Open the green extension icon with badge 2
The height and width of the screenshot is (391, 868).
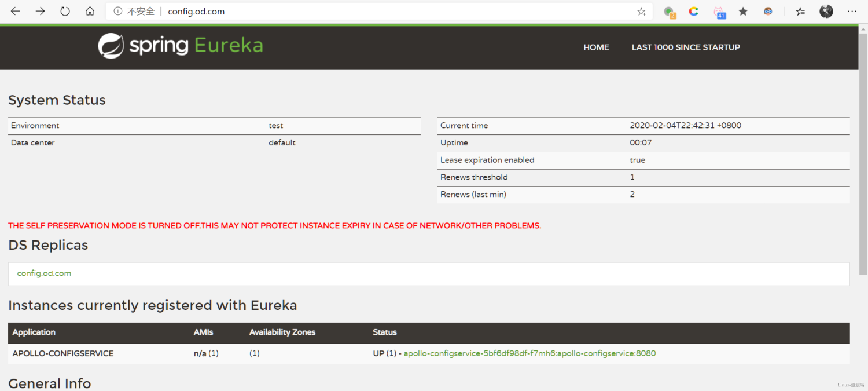tap(670, 12)
